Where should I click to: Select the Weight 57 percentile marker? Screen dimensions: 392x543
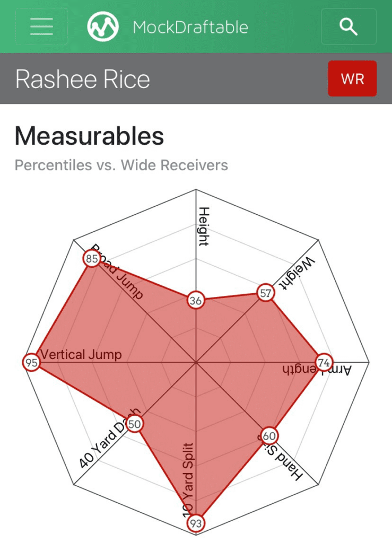[x=266, y=293]
